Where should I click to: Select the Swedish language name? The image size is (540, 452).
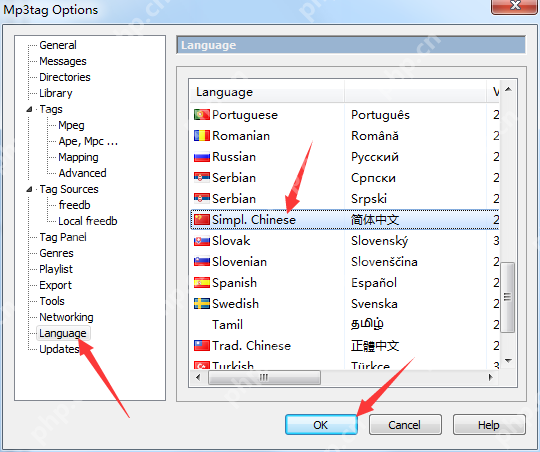[x=236, y=304]
